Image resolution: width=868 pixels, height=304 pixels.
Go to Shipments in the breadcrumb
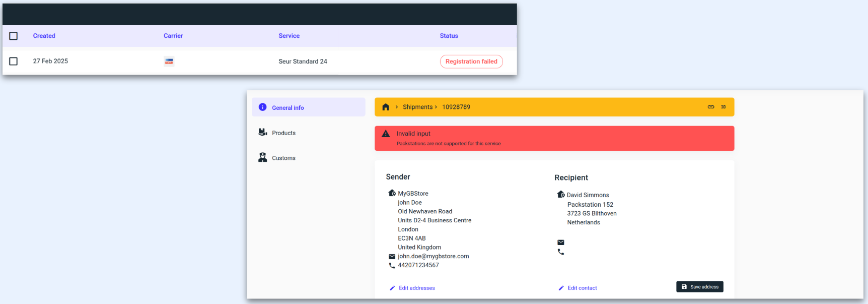click(417, 107)
